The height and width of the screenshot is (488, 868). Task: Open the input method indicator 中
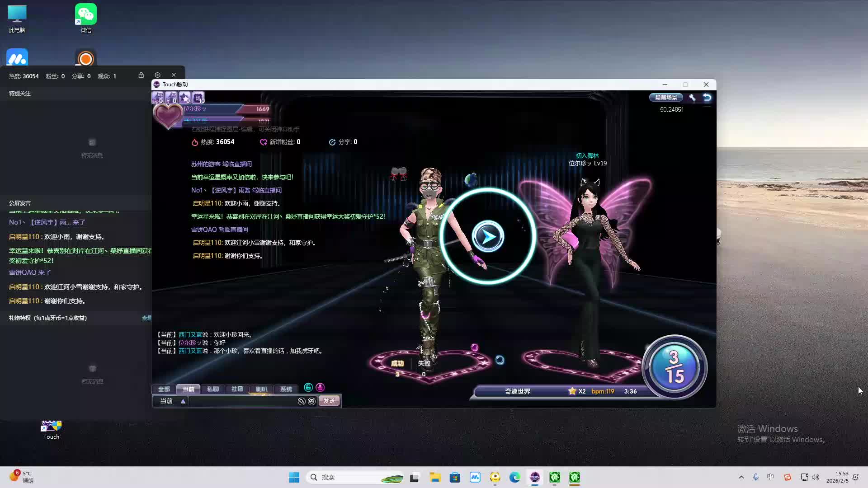click(x=770, y=477)
